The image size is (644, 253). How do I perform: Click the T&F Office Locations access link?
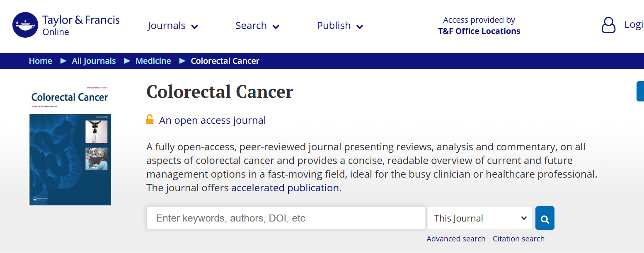pyautogui.click(x=479, y=31)
